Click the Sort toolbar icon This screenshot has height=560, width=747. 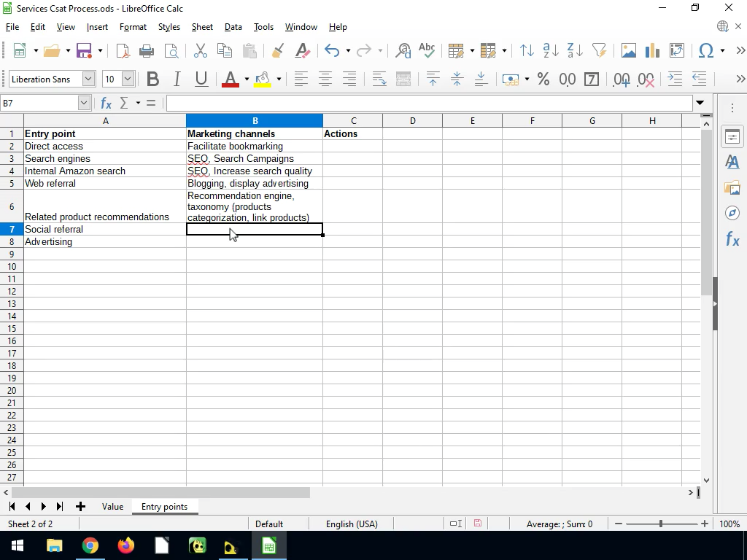pyautogui.click(x=527, y=50)
